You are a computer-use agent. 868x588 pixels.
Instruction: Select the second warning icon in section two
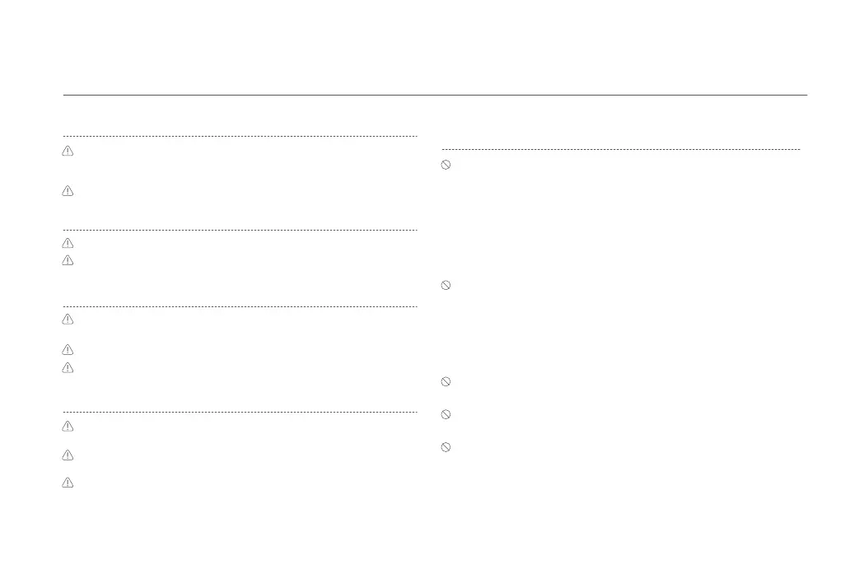click(x=68, y=261)
